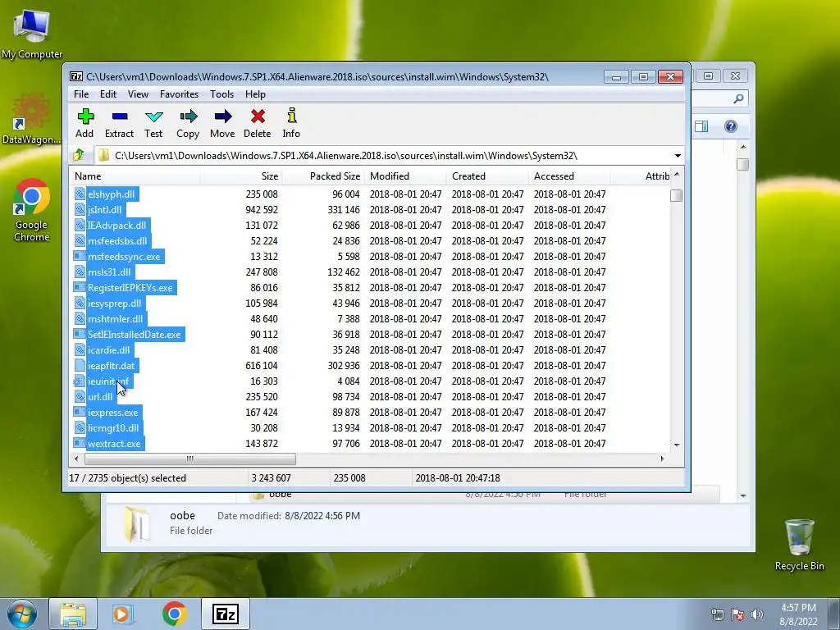Select the icardie.dll file name
840x630 pixels.
tap(109, 349)
